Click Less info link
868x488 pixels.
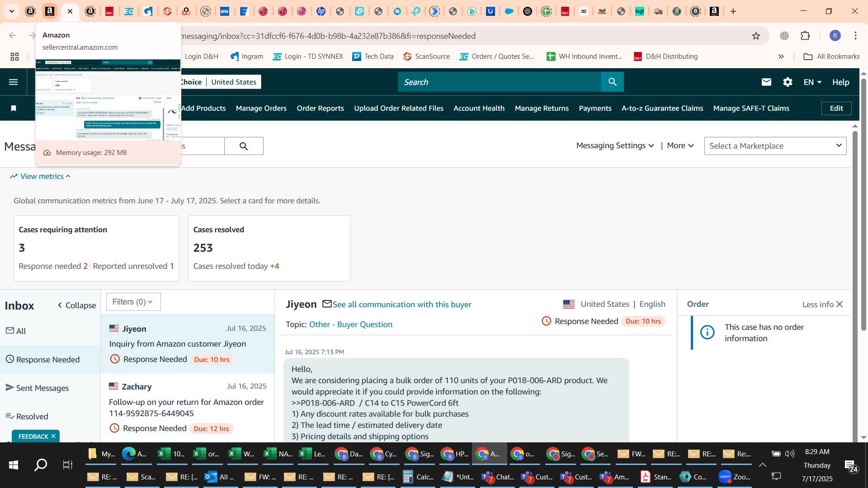(x=818, y=305)
